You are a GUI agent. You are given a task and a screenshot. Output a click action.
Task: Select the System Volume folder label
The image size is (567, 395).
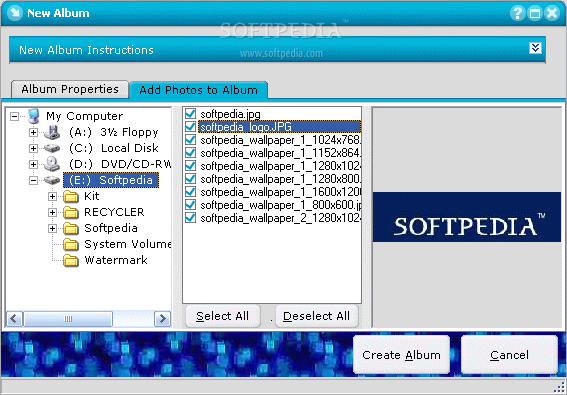(127, 244)
